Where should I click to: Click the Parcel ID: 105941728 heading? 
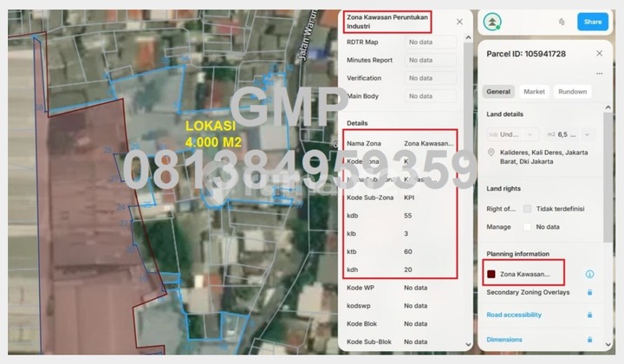pos(526,54)
